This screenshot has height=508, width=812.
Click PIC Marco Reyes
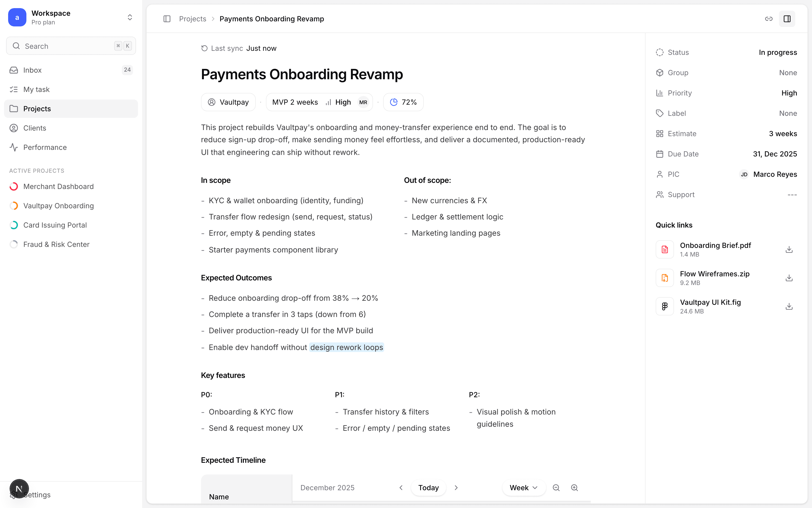click(768, 174)
